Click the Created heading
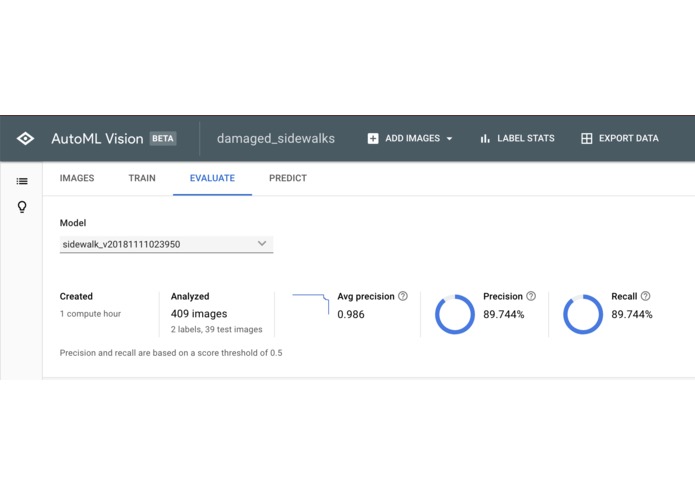This screenshot has width=695, height=494. click(76, 296)
